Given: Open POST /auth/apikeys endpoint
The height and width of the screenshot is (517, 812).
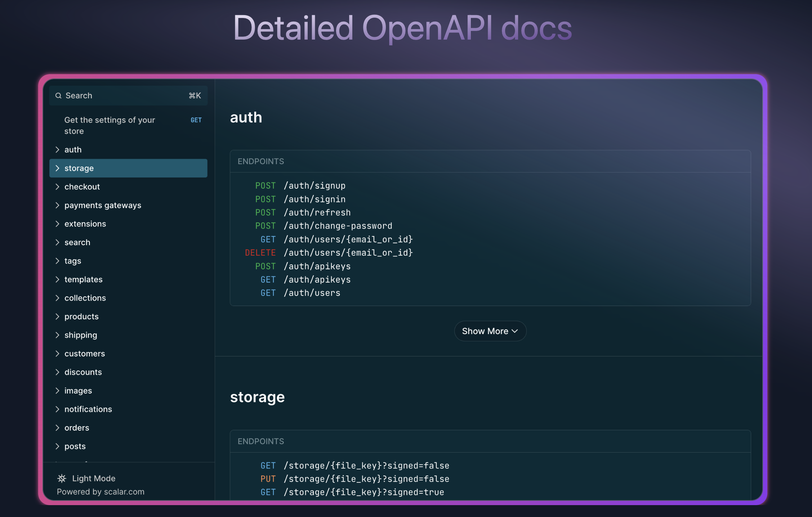Looking at the screenshot, I should [303, 266].
